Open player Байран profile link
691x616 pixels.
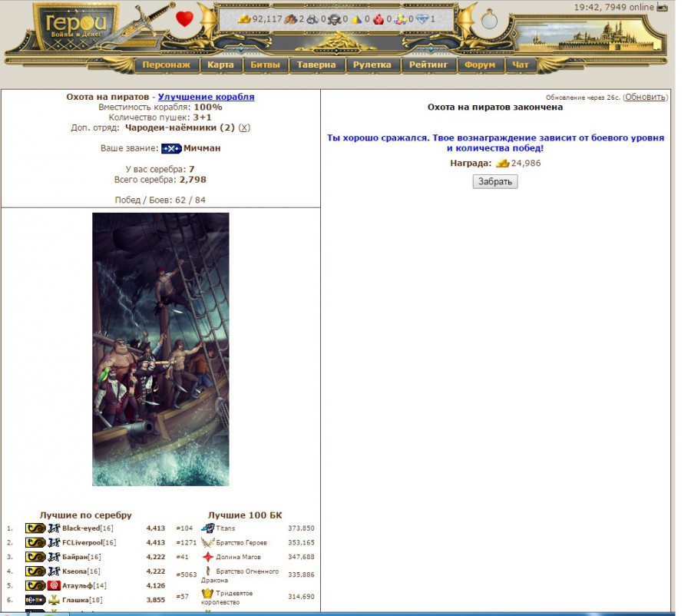(x=75, y=557)
